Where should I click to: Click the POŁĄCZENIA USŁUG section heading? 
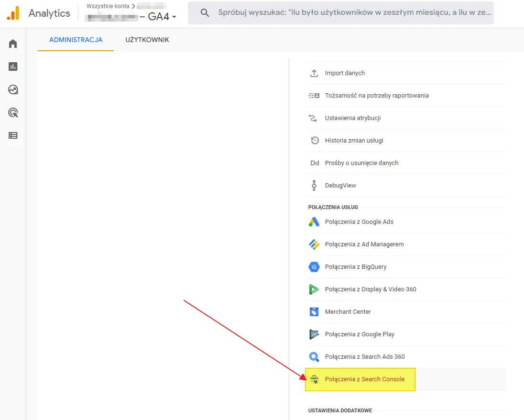pyautogui.click(x=333, y=207)
